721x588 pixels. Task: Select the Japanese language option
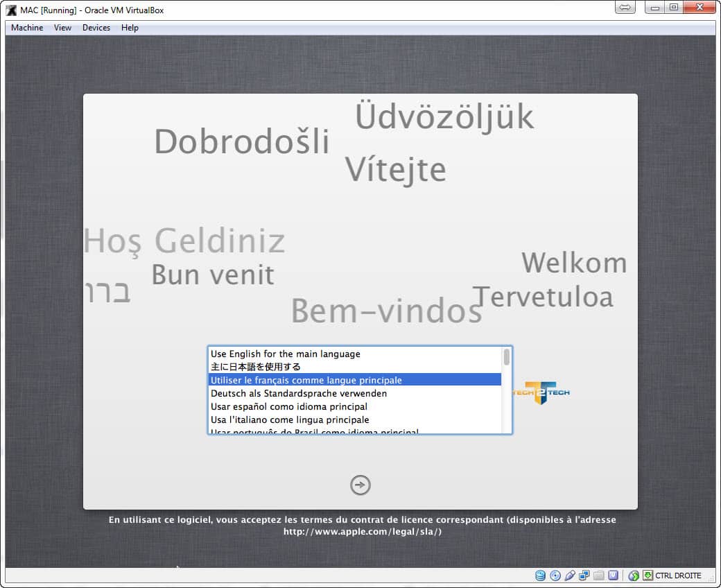(354, 366)
